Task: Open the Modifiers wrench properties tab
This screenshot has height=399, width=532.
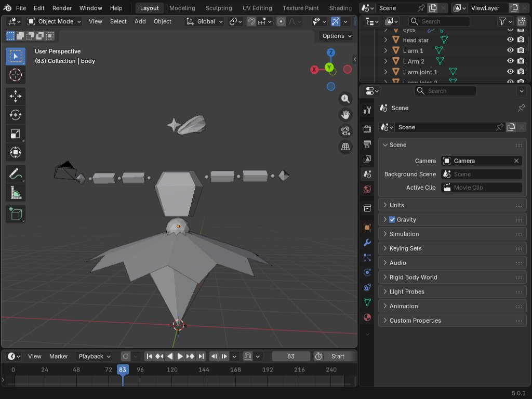Action: pyautogui.click(x=367, y=243)
